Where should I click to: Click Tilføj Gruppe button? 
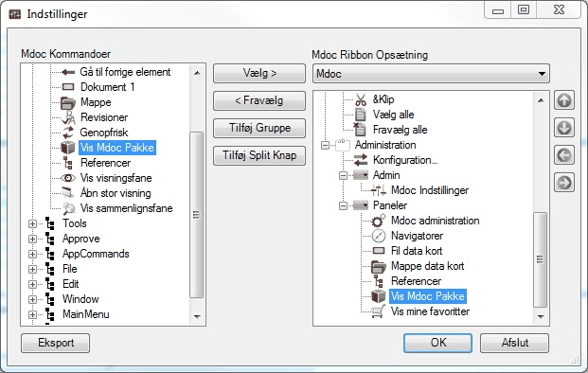pyautogui.click(x=259, y=128)
